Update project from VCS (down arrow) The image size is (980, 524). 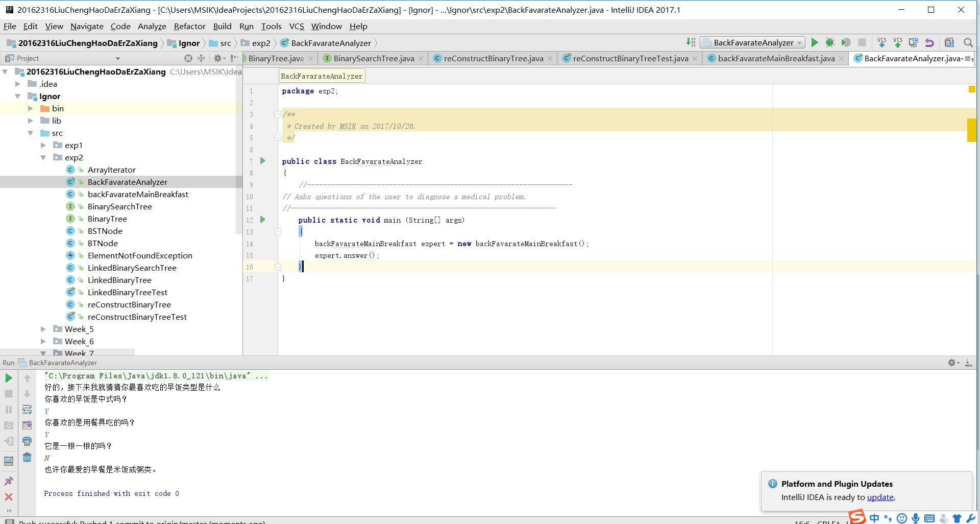[882, 42]
